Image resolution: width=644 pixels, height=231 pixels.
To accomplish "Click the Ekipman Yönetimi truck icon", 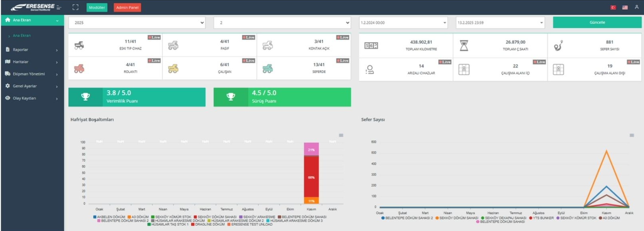I will 8,74.
